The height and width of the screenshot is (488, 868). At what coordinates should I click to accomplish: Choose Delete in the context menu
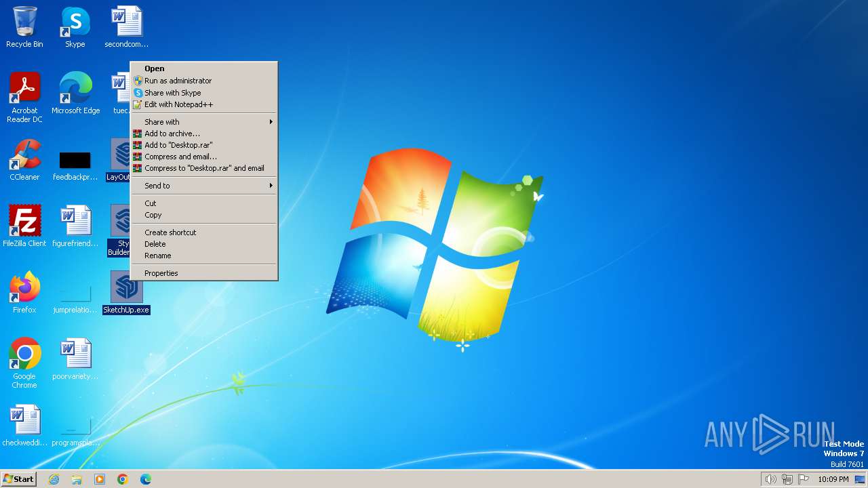tap(204, 244)
